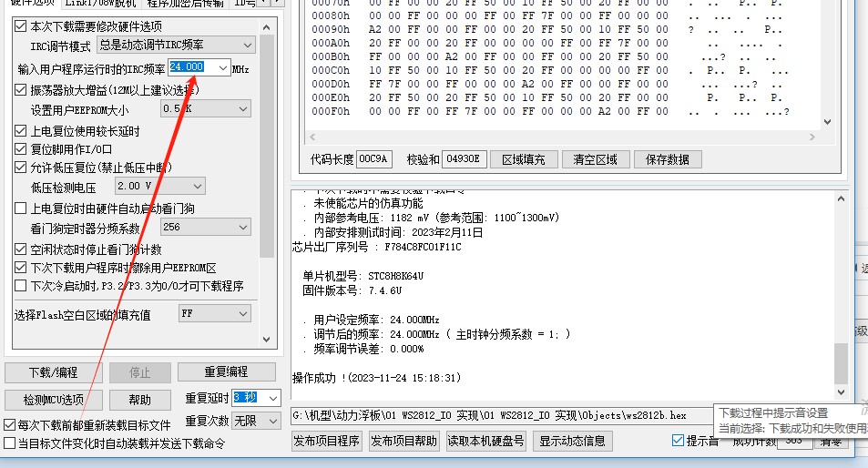Click log line 固件版本号: 7.4.6U
868x468 pixels.
(x=352, y=290)
